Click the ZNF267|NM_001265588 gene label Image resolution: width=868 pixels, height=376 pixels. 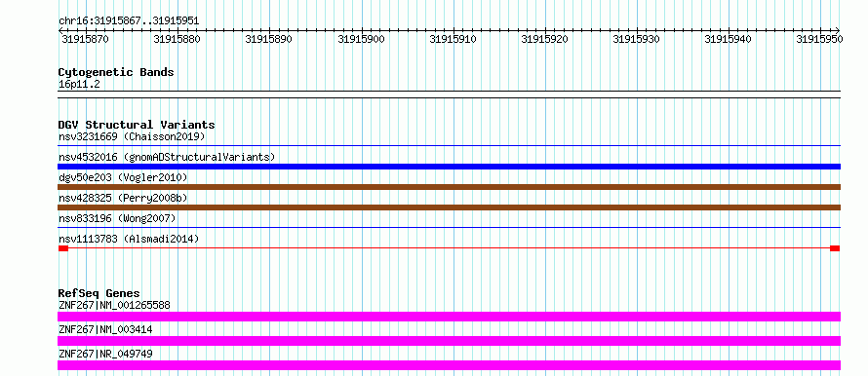[114, 305]
